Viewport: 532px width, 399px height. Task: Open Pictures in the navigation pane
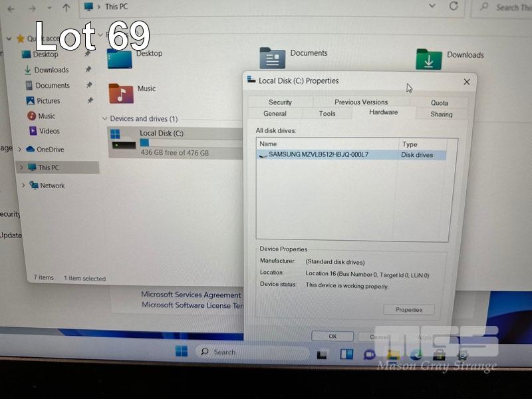[48, 101]
